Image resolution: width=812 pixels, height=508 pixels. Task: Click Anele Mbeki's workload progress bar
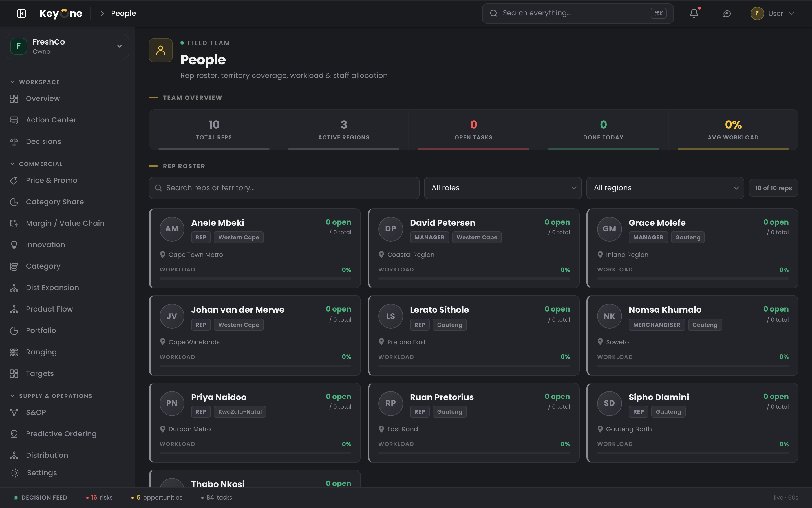[x=255, y=279]
